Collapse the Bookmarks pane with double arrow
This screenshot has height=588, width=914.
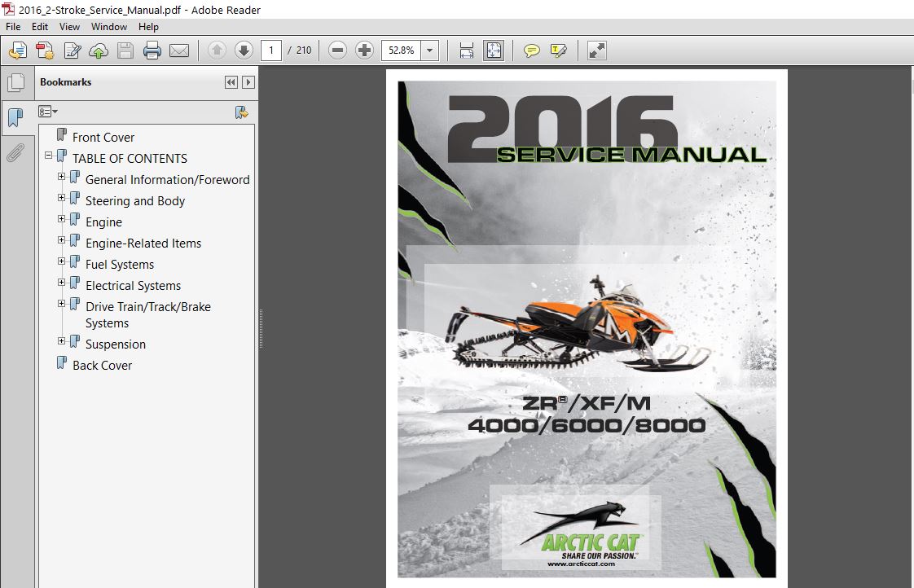tap(231, 82)
